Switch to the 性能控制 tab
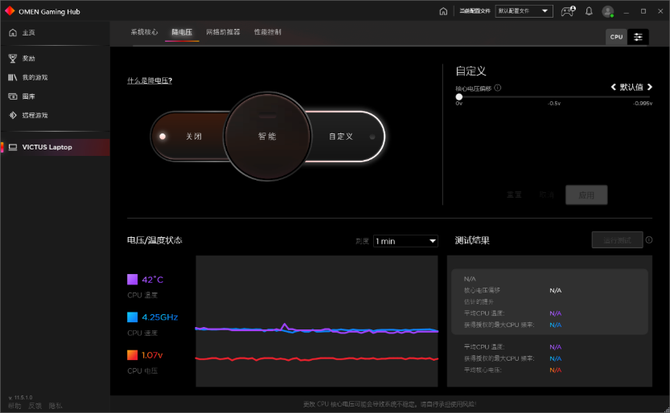The width and height of the screenshot is (670, 413). tap(267, 32)
